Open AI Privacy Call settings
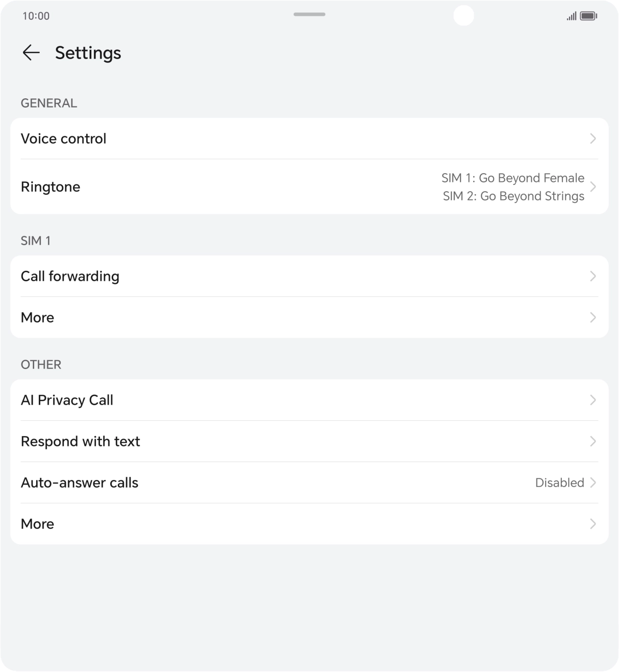The height and width of the screenshot is (672, 619). (x=67, y=400)
